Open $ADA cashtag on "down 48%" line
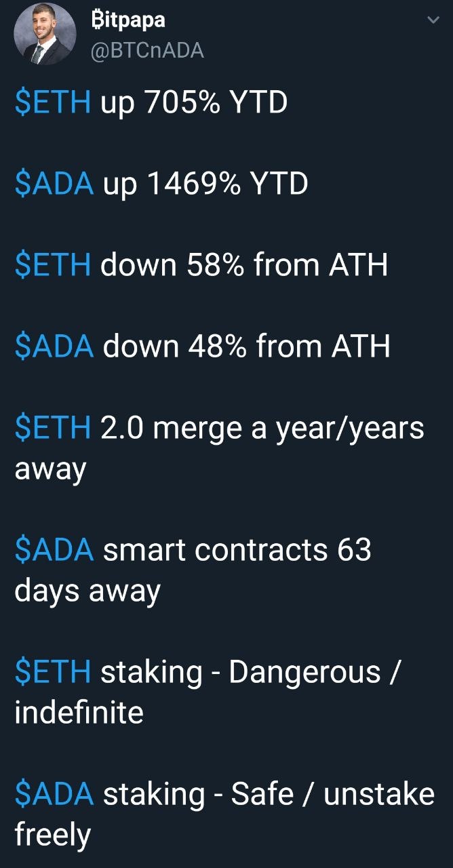Image resolution: width=453 pixels, height=868 pixels. tap(54, 347)
